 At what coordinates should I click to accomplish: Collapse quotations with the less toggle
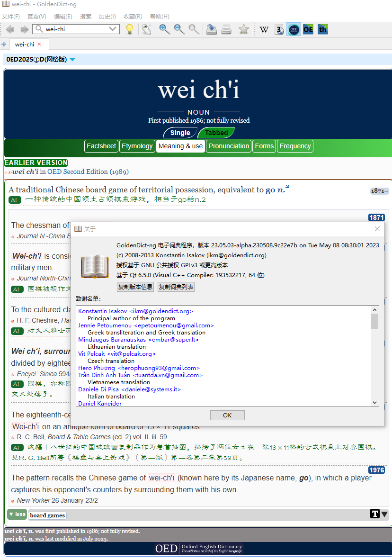coord(17,515)
